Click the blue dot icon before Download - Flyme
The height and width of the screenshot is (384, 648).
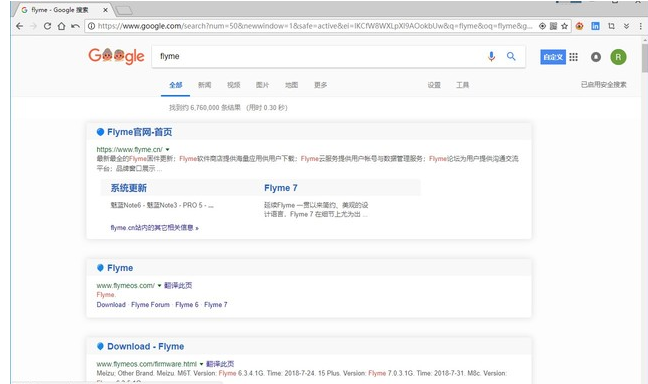point(100,346)
